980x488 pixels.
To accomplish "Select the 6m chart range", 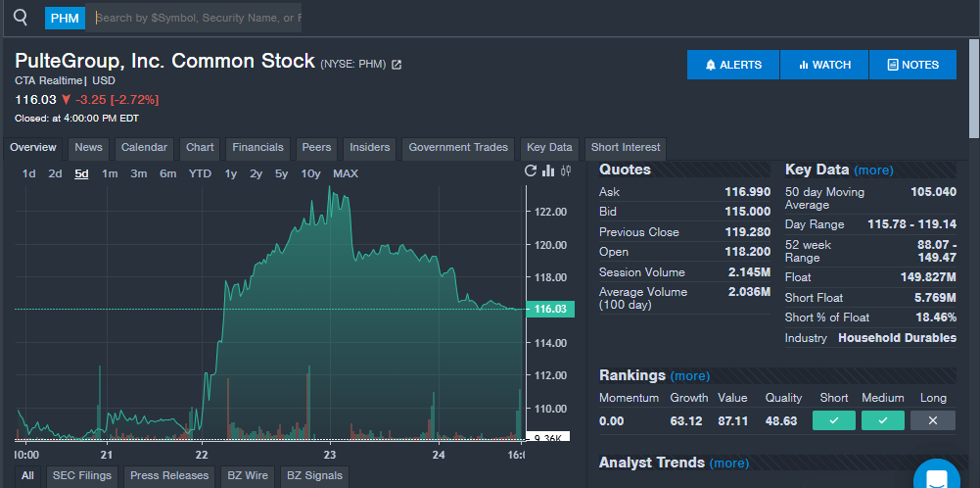I will (167, 173).
